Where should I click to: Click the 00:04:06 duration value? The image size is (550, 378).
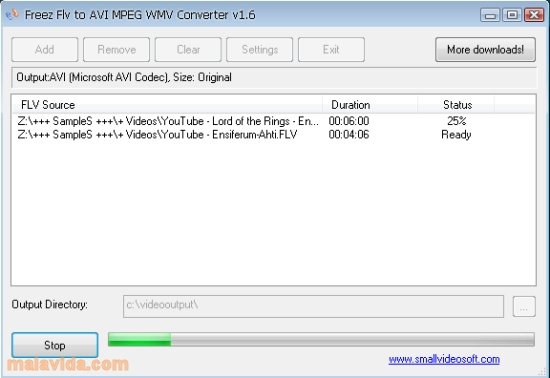[349, 135]
